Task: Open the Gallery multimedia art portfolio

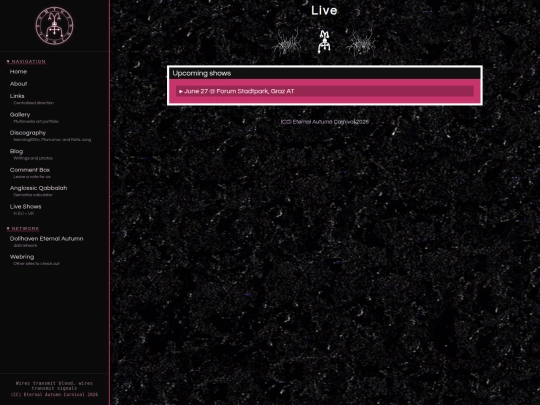Action: click(20, 115)
